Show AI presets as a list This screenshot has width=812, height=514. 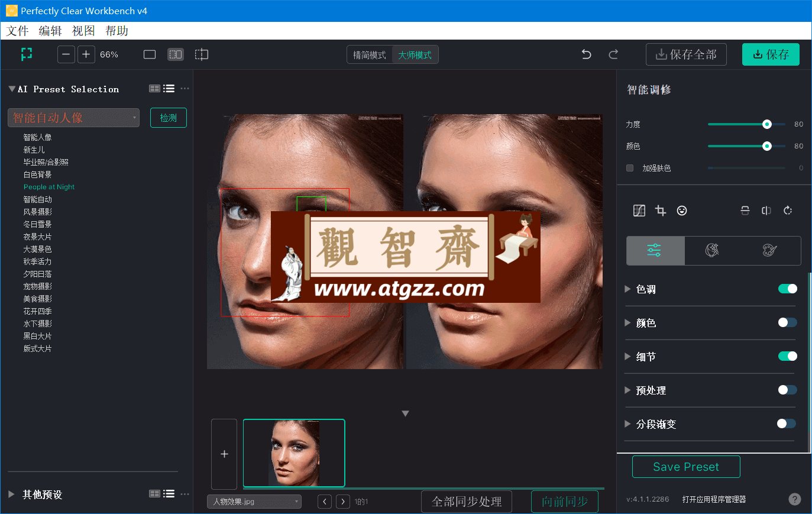coord(169,89)
